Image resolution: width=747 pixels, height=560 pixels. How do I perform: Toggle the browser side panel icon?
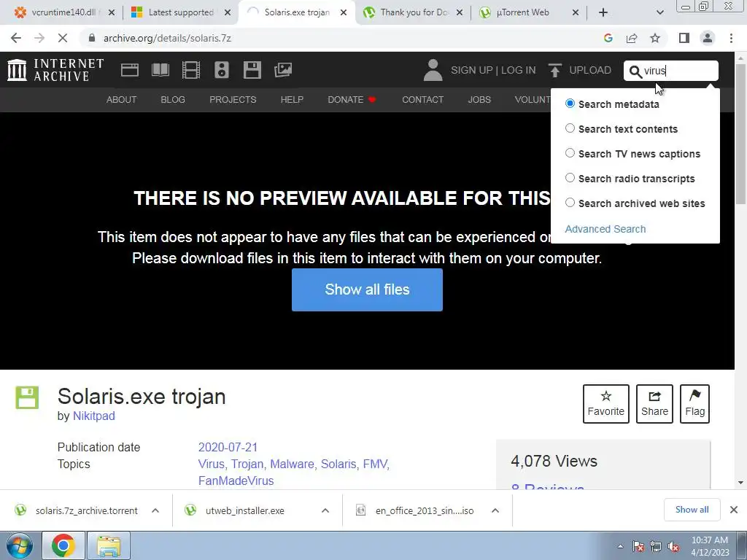point(684,38)
